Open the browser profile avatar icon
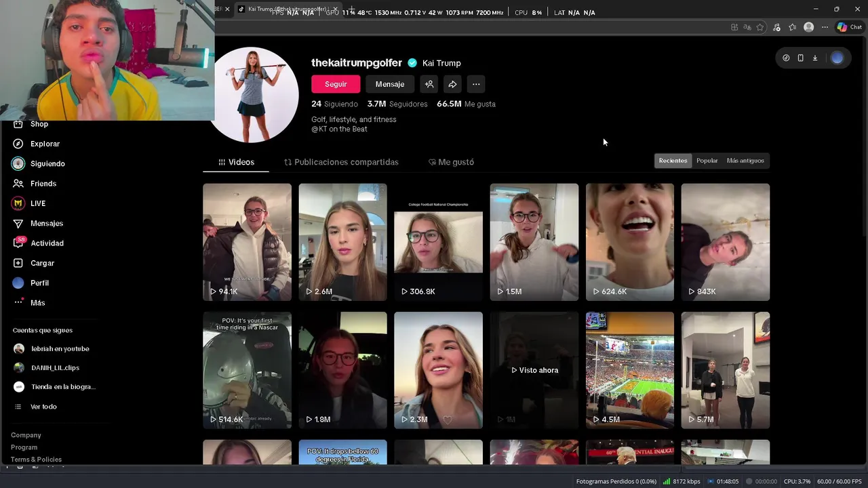Viewport: 868px width, 488px height. 808,27
